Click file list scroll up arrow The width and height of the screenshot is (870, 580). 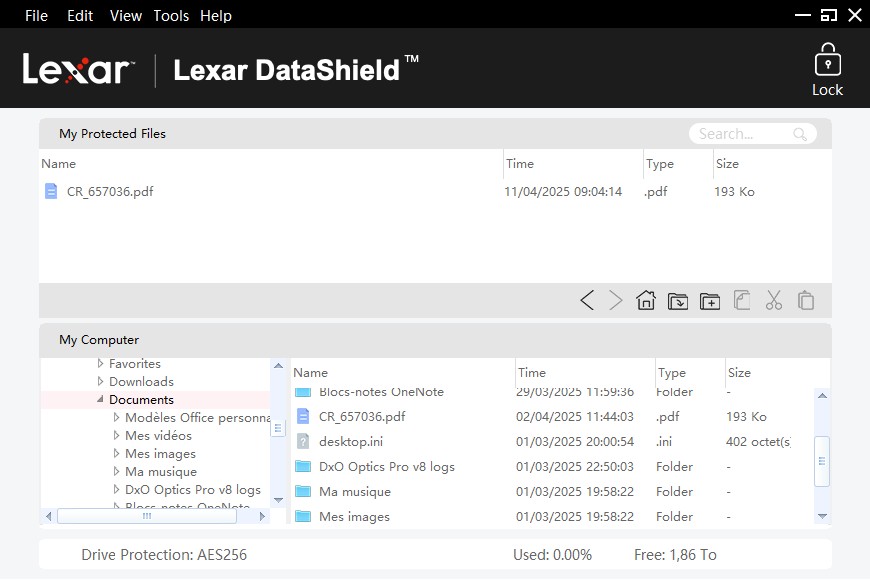coord(822,396)
